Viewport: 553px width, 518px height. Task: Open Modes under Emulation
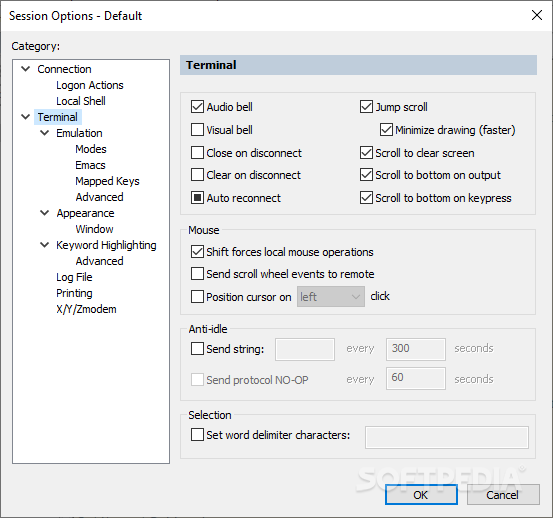pos(91,149)
